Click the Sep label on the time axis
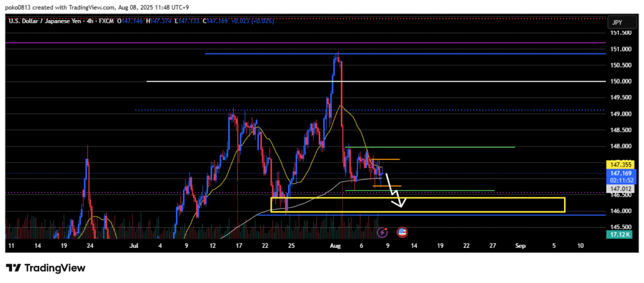Screen dimensions: 644x283 [x=518, y=245]
